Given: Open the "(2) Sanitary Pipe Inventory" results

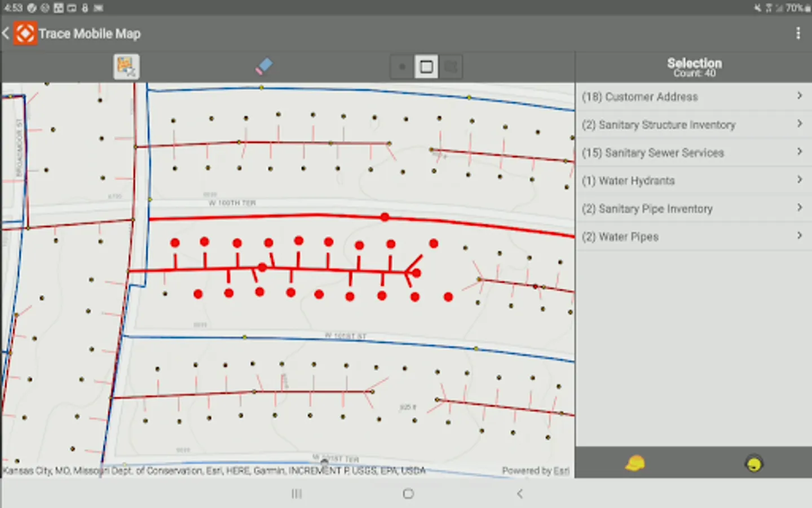Looking at the screenshot, I should 694,208.
